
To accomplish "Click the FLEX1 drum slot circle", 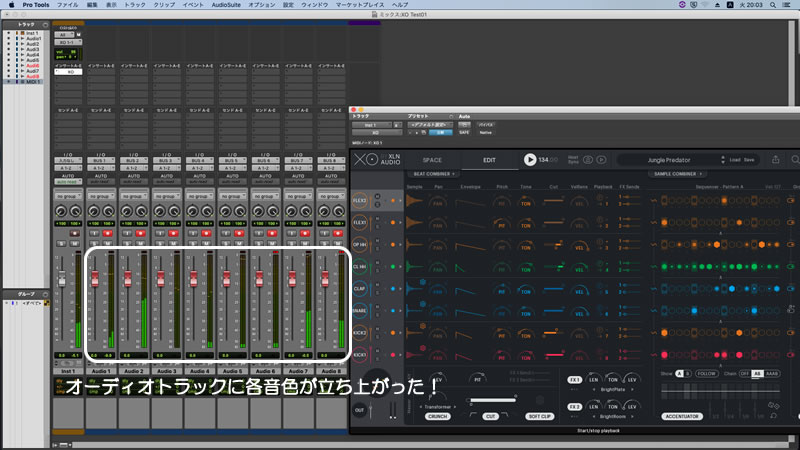I will pos(360,222).
